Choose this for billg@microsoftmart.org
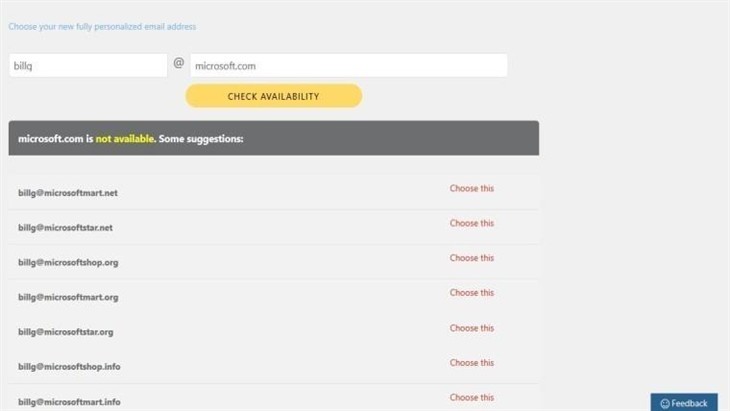The width and height of the screenshot is (730, 411). (x=472, y=293)
